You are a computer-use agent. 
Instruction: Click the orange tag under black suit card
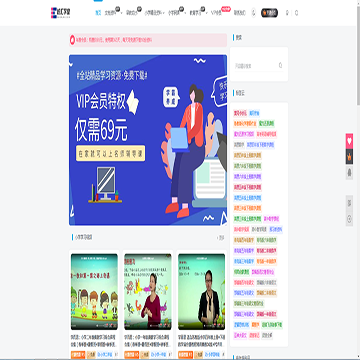pyautogui.click(x=185, y=355)
